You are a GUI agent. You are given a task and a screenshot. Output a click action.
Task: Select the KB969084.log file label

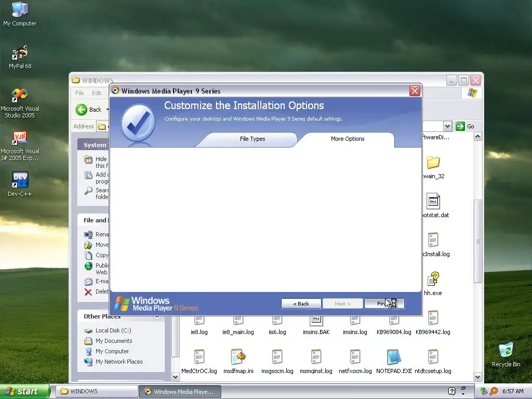pos(394,332)
